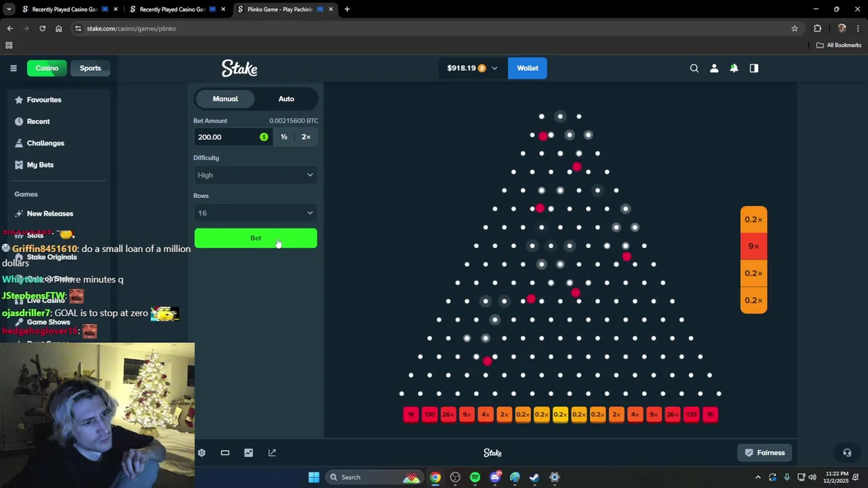This screenshot has width=868, height=488.
Task: Click the 0.00215600 BTC value text
Action: pos(294,121)
